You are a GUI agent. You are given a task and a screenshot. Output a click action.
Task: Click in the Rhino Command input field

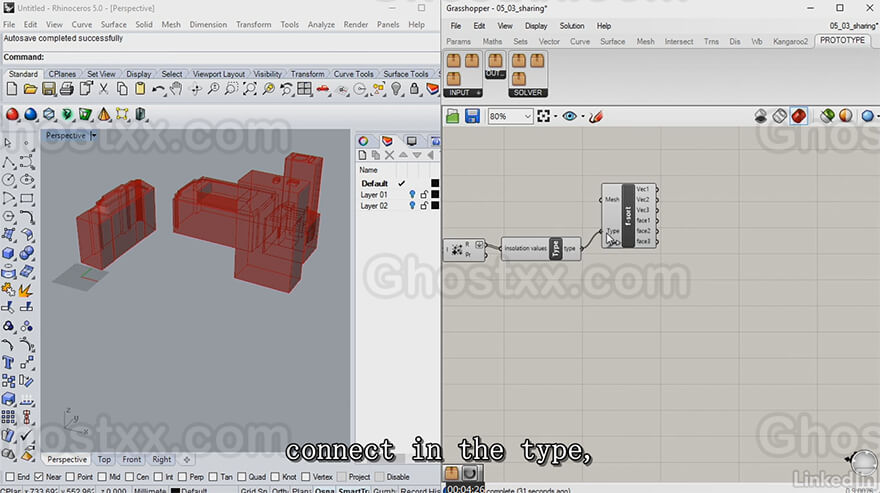click(241, 57)
